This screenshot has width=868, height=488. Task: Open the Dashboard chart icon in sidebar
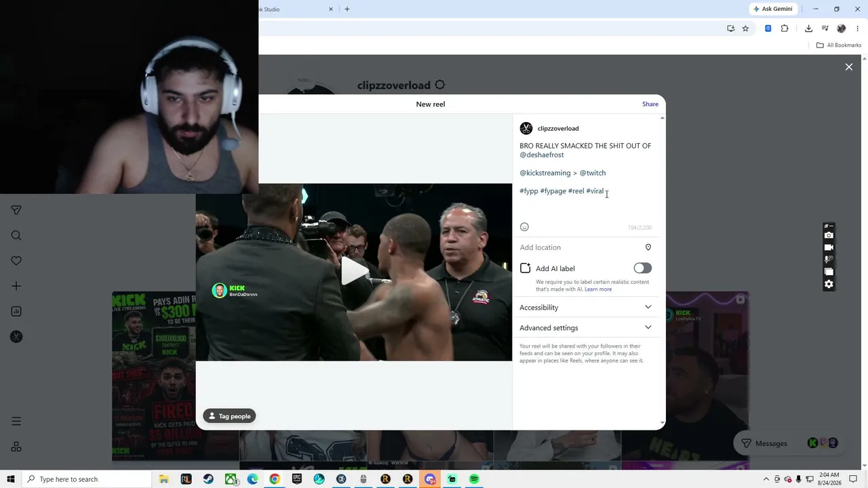(x=16, y=312)
